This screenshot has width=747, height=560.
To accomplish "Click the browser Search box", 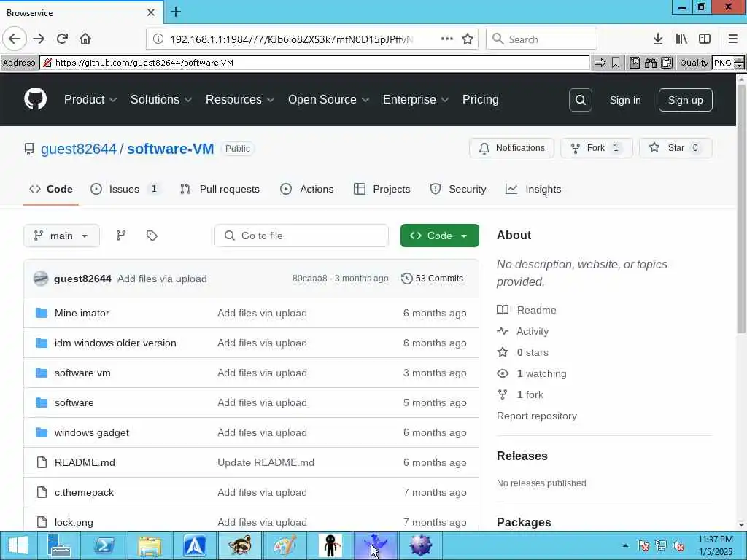I will [541, 39].
